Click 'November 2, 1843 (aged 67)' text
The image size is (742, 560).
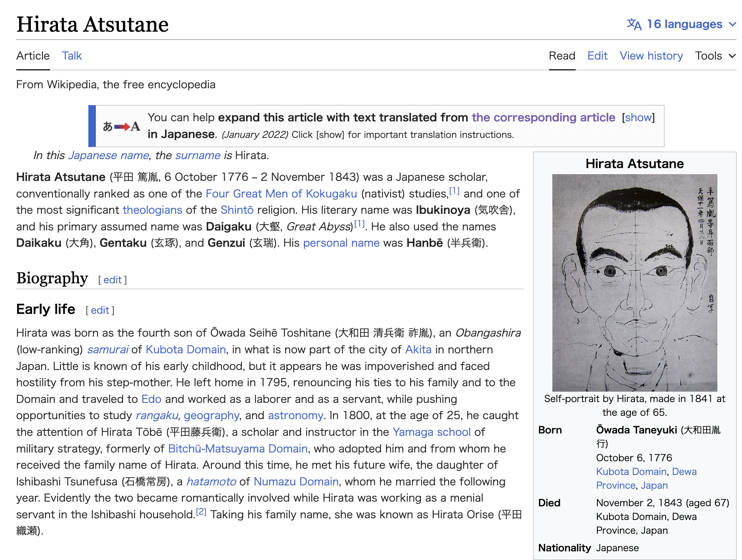point(662,503)
